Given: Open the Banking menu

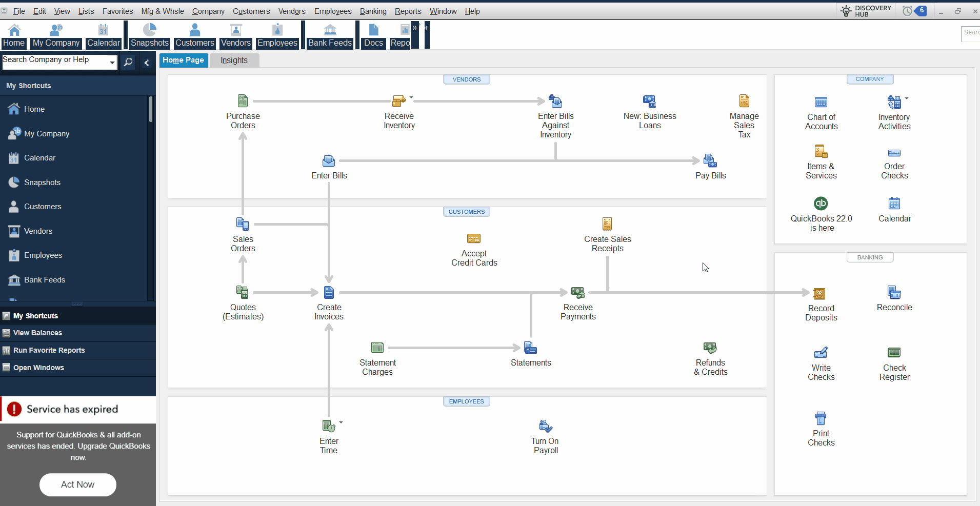Looking at the screenshot, I should 373,11.
